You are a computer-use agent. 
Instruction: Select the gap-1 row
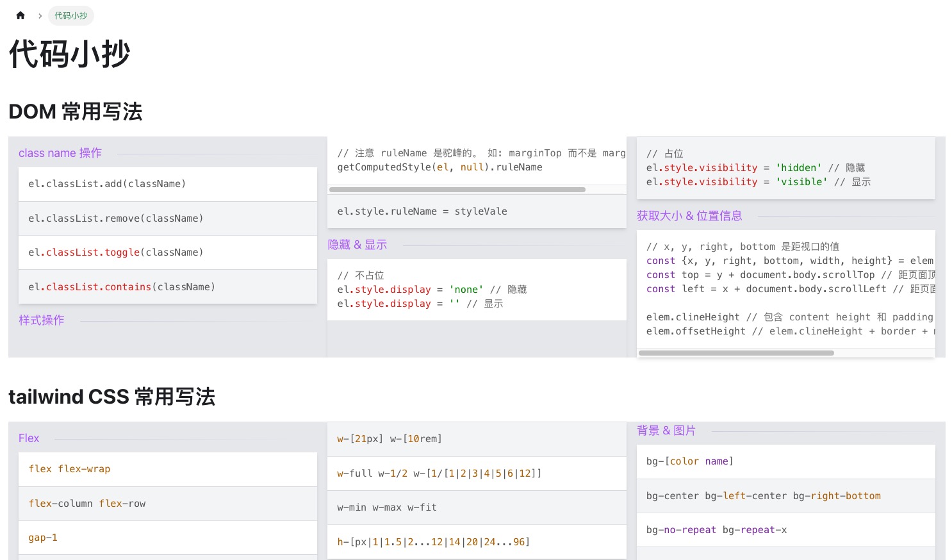tap(168, 538)
